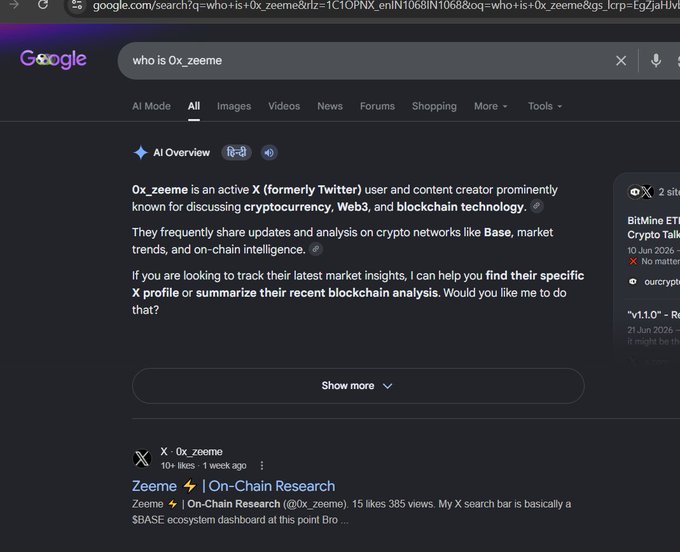
Task: Open the Forums tab
Action: (377, 106)
